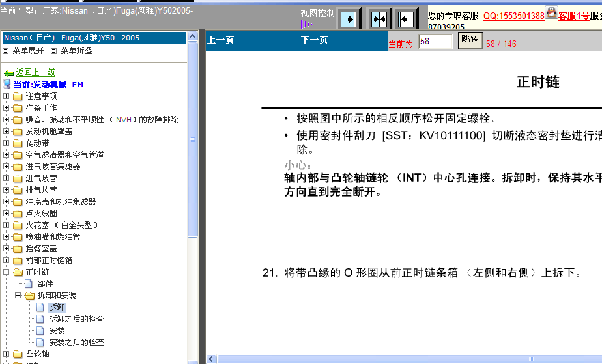Select the 摇臂室盖 tree item
This screenshot has width=602, height=364.
pos(41,249)
